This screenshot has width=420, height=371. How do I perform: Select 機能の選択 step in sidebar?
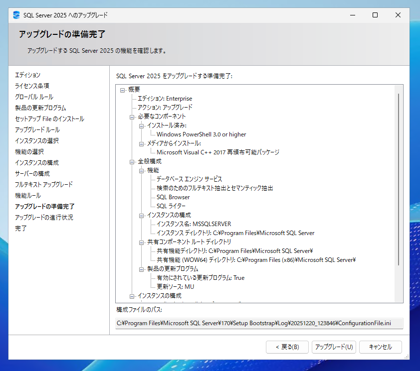(29, 152)
